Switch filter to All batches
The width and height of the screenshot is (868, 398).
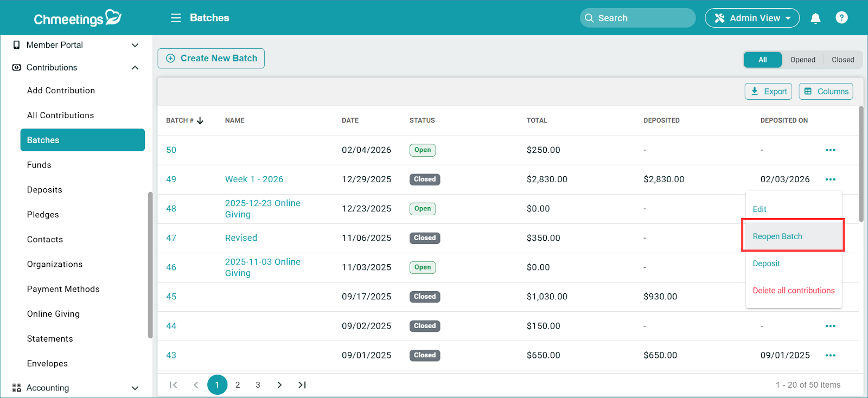[x=762, y=60]
